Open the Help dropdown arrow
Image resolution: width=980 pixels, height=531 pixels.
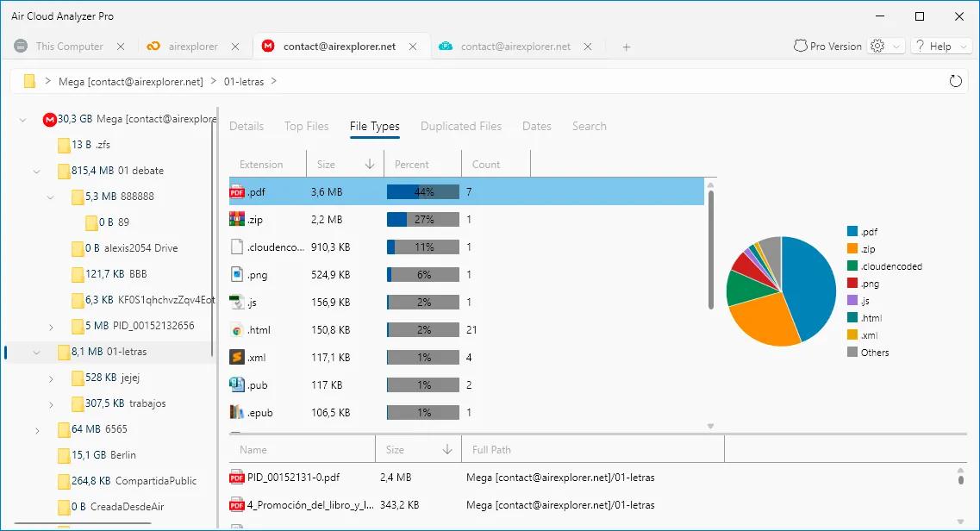click(x=963, y=47)
